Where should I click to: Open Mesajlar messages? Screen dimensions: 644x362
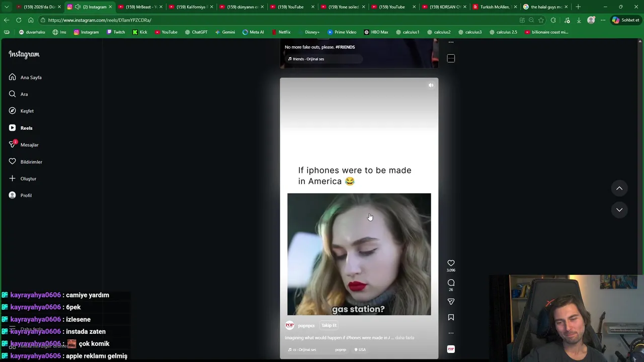(24, 145)
